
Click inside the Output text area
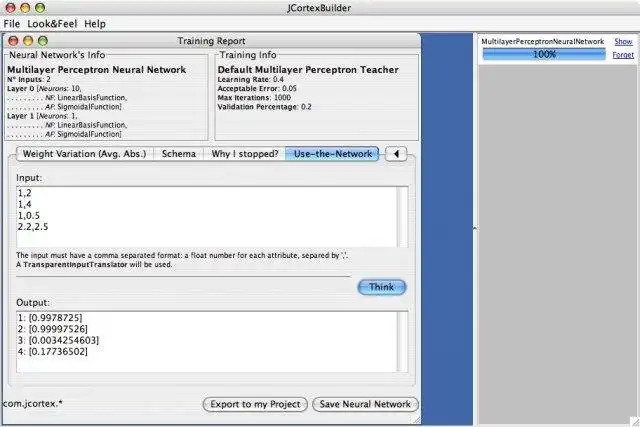[x=207, y=342]
